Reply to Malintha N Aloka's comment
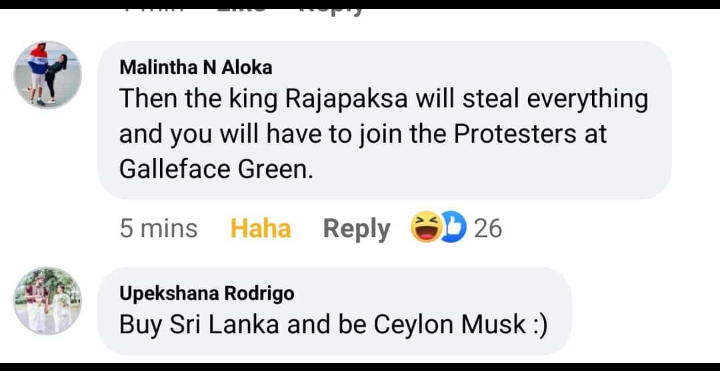 [357, 228]
